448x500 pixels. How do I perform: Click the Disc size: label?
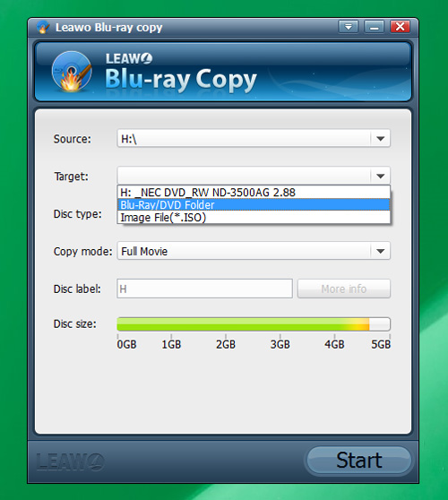pyautogui.click(x=75, y=324)
